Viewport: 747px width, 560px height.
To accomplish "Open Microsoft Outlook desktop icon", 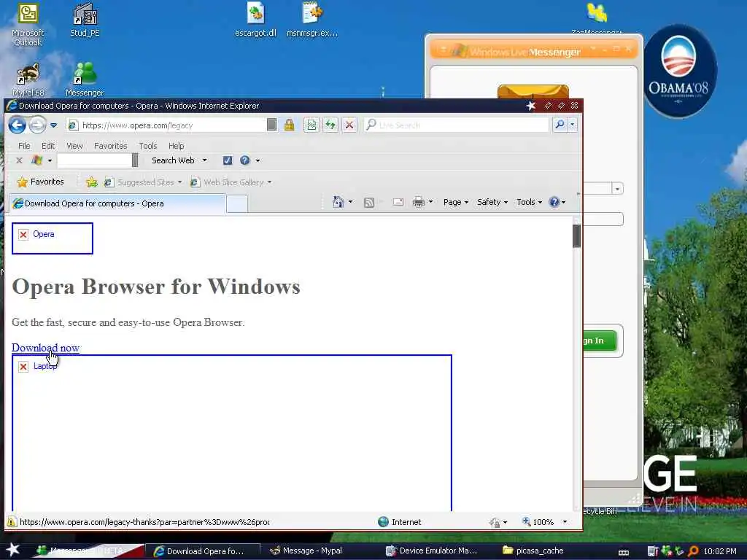I will tap(28, 25).
